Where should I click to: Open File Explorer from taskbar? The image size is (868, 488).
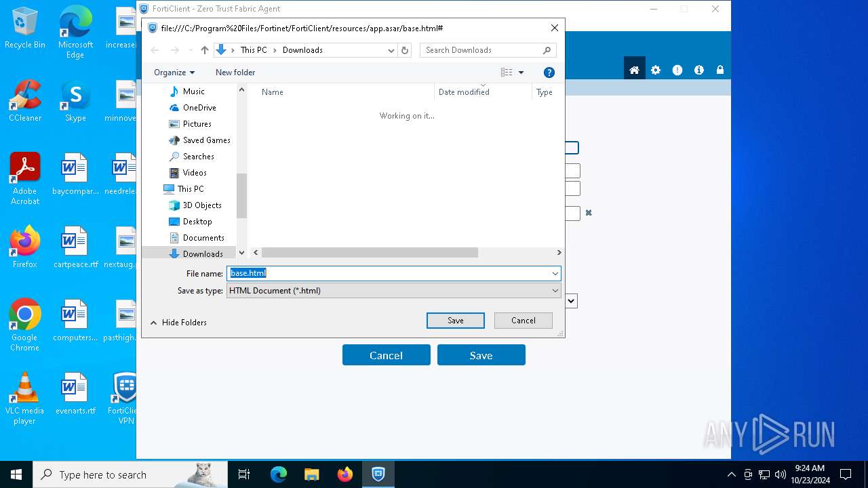311,474
